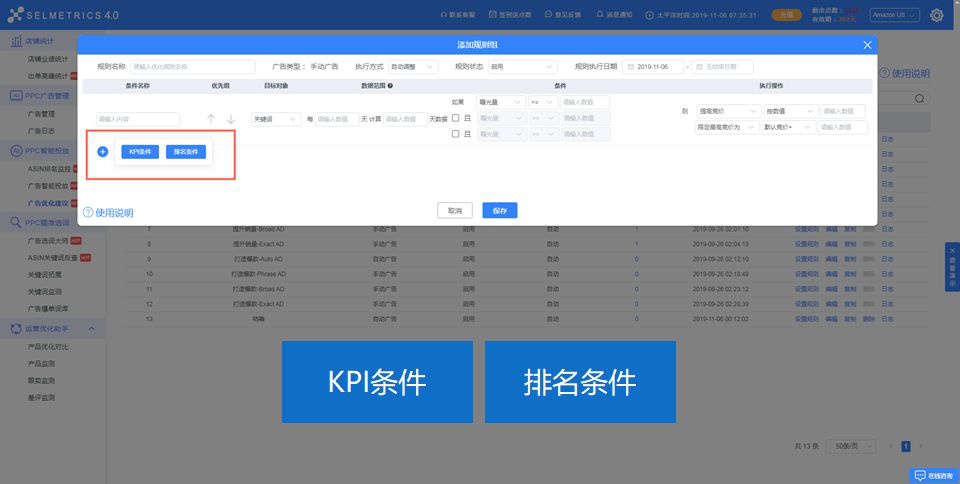Click the SELMETRICS 4.0 logo

(x=63, y=15)
